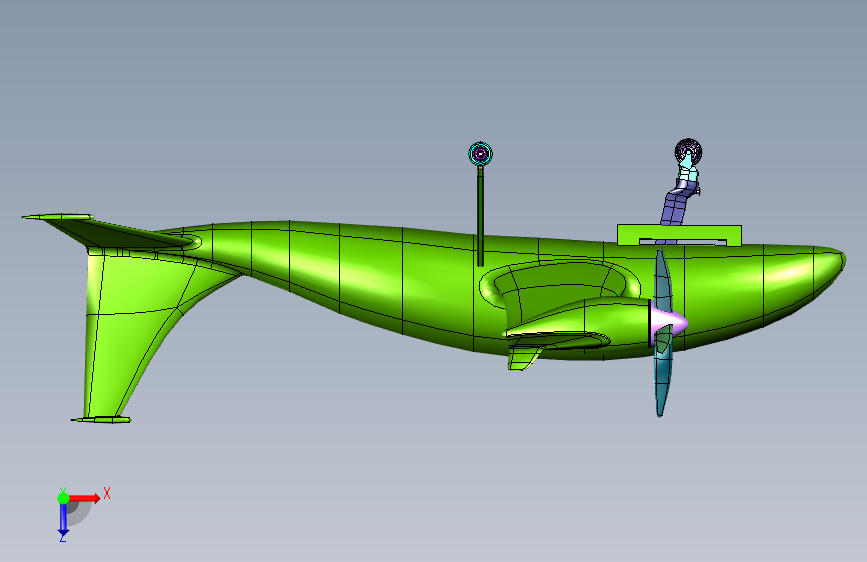Select the oval intake recess on fuselage
Screen dimensions: 867x562
(x=558, y=285)
